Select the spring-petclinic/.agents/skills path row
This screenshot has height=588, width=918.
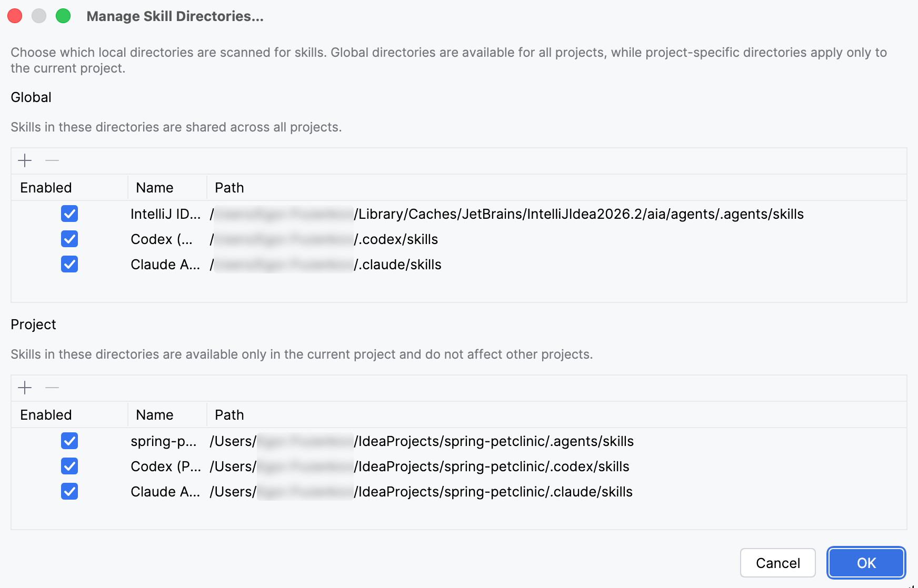[495, 441]
